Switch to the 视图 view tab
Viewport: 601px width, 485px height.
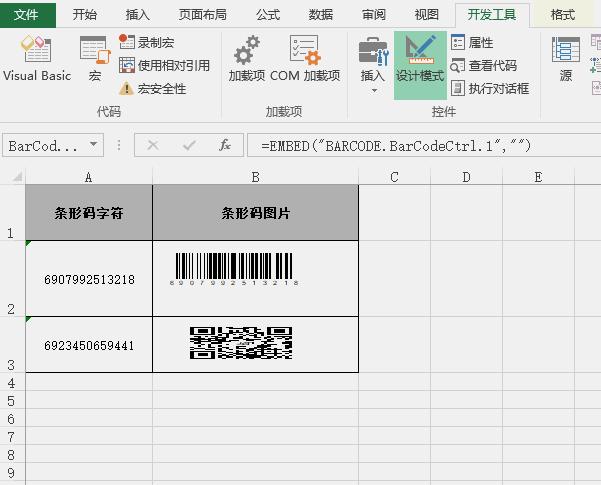(x=426, y=15)
